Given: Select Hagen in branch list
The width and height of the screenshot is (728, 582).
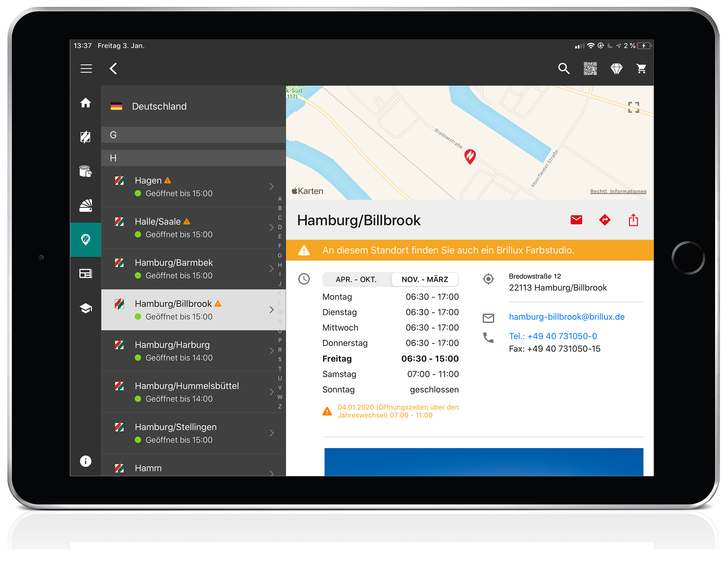Looking at the screenshot, I should point(193,187).
